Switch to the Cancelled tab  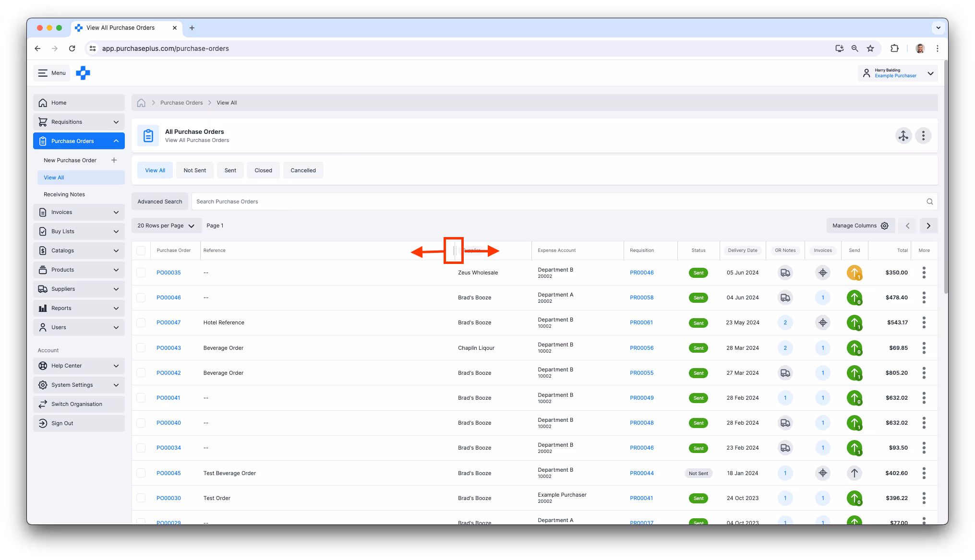click(303, 170)
